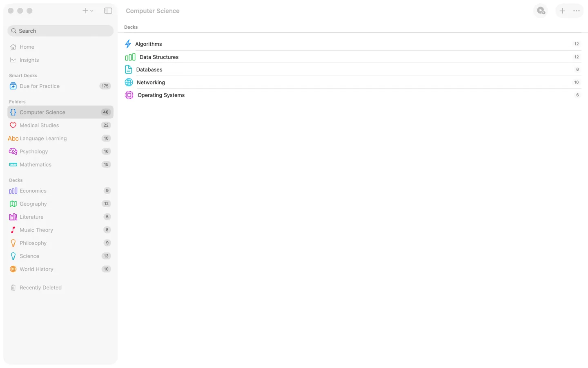Select the Mathematics folder
This screenshot has width=588, height=368.
(x=60, y=164)
